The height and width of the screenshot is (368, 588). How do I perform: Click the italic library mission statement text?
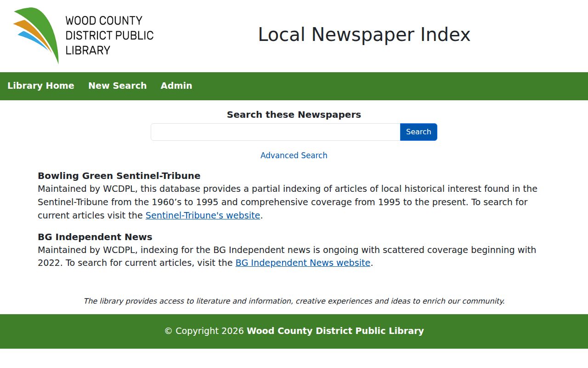tap(294, 301)
